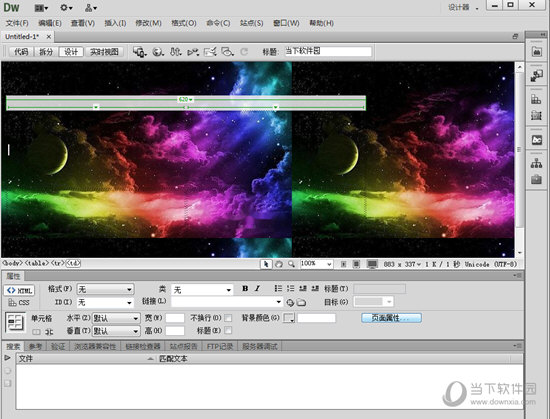The image size is (550, 419).
Task: Click the text indent icon
Action: [x=315, y=289]
